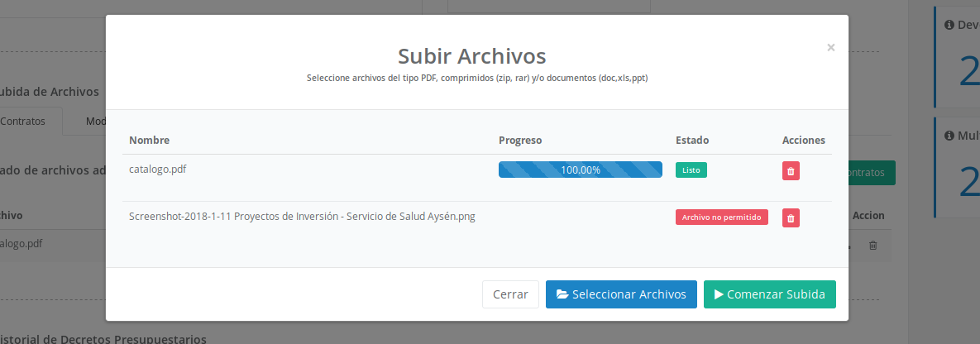This screenshot has height=344, width=980.
Task: Click the green Contratos button behind dialog
Action: tap(872, 173)
